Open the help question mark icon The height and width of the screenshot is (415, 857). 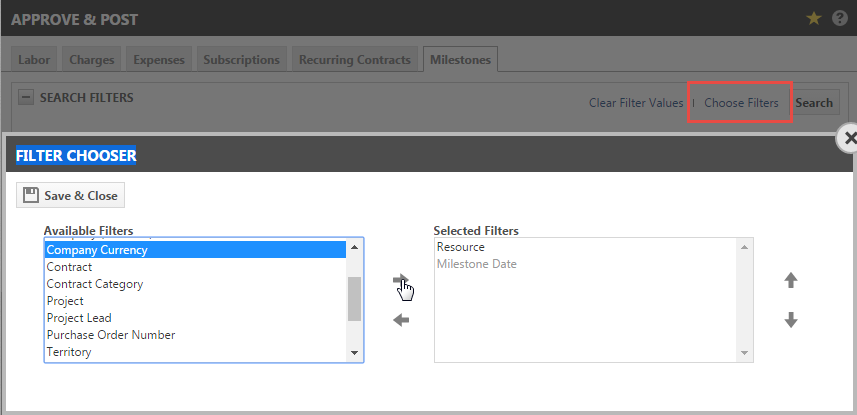(x=839, y=18)
